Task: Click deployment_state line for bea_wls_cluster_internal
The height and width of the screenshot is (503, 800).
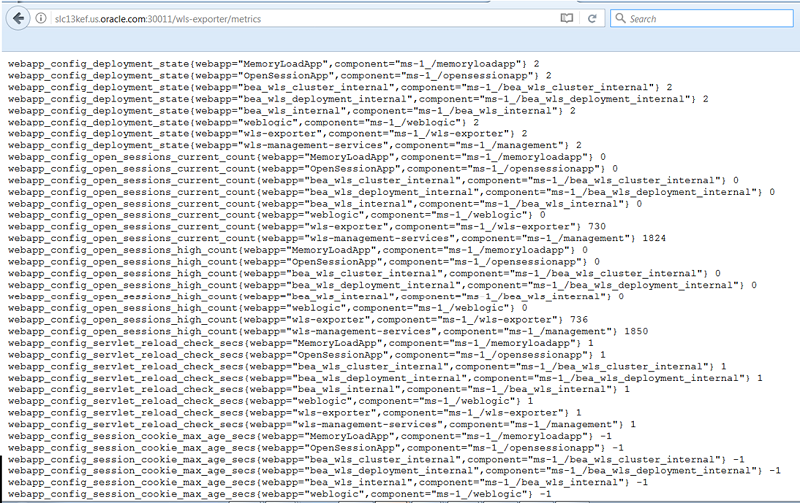Action: 340,88
